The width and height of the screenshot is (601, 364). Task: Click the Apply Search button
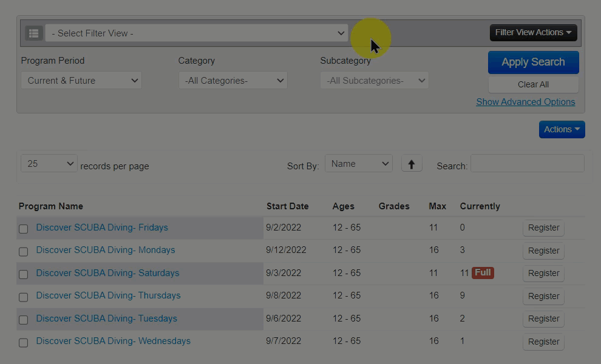533,62
